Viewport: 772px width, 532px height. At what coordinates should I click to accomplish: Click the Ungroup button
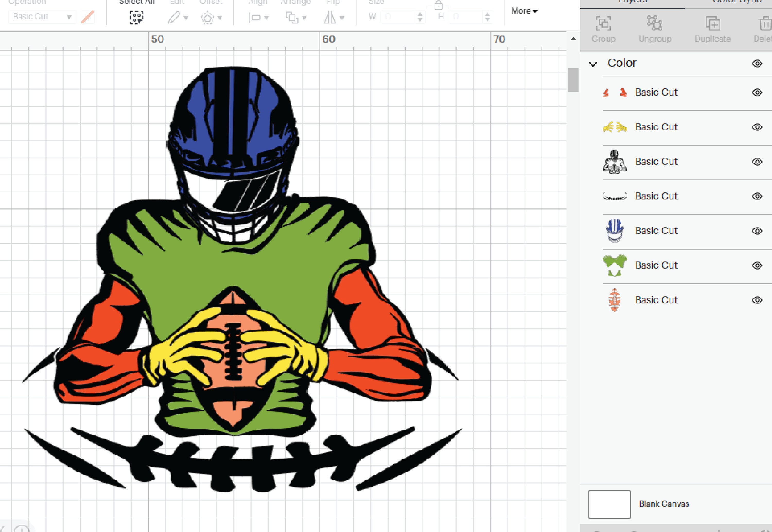tap(655, 24)
